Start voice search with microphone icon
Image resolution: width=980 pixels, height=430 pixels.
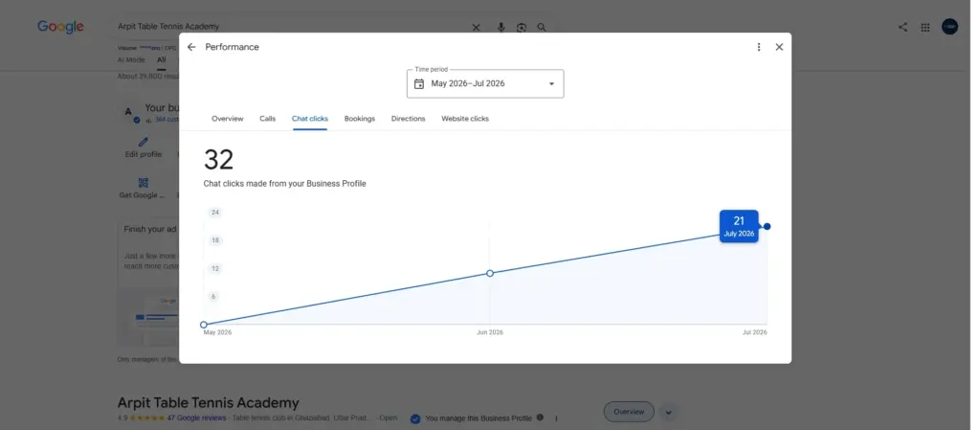[x=501, y=28]
